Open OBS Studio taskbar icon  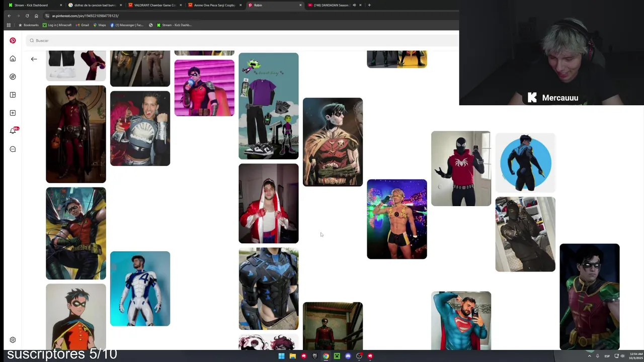[x=359, y=356]
